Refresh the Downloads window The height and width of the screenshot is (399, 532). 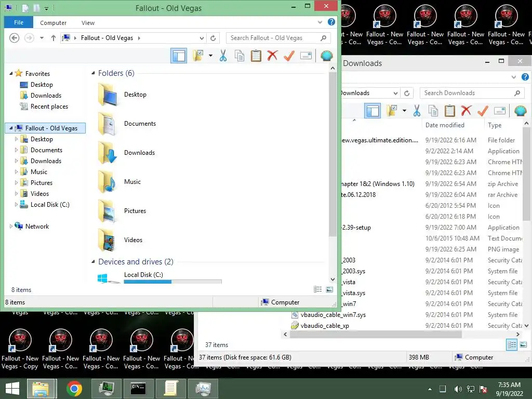tap(407, 93)
